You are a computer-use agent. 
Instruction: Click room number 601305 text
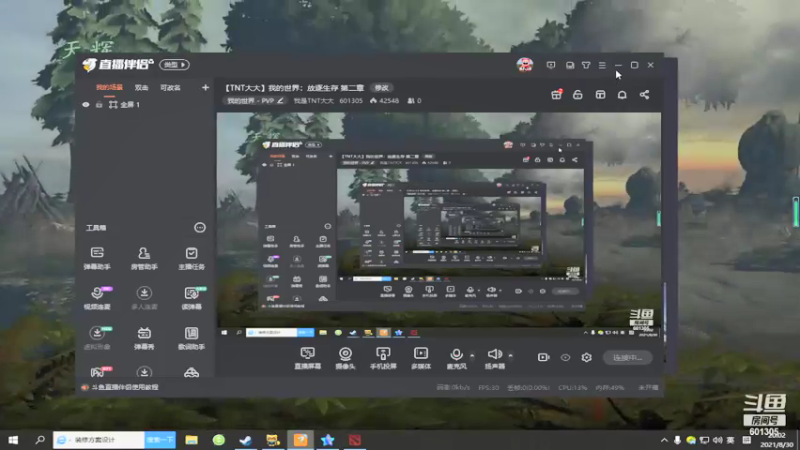pyautogui.click(x=351, y=101)
